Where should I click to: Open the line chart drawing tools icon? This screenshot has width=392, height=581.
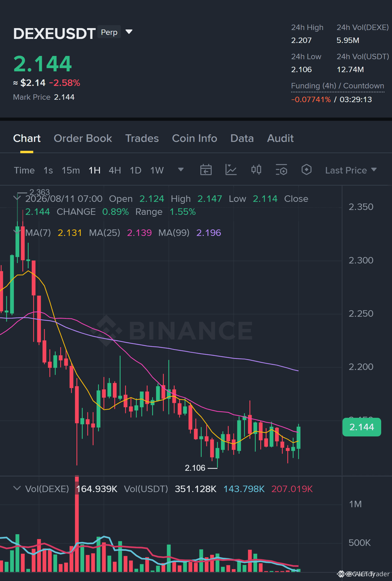[231, 170]
